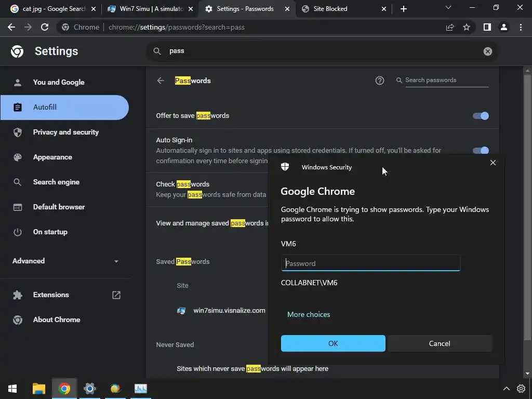Open the Settings gear app in the taskbar
532x399 pixels.
click(89, 389)
